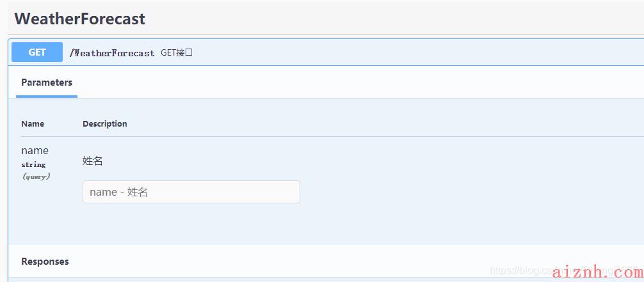Viewport: 644px width, 282px height.
Task: Click the blue GET method badge
Action: pos(37,52)
